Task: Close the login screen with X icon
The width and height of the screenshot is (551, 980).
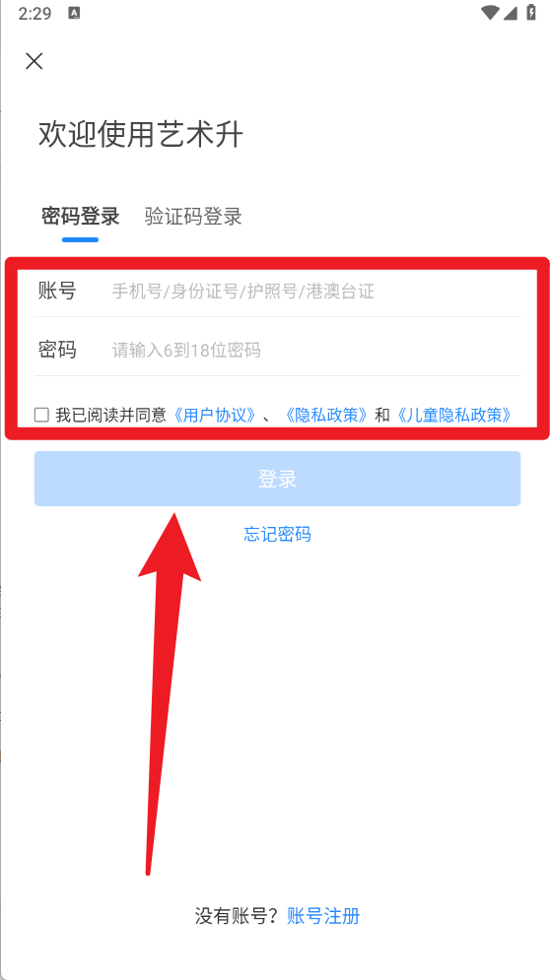Action: click(x=34, y=61)
